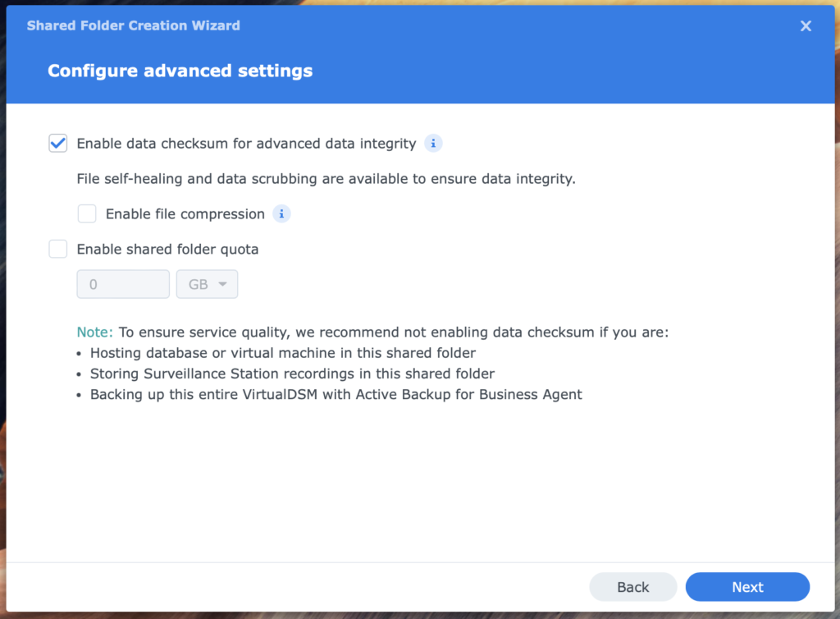Proceed by clicking Next
The image size is (840, 619).
747,587
